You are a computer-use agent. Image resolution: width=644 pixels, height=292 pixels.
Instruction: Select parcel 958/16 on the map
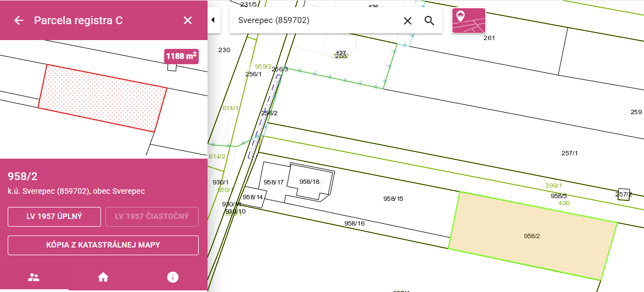pyautogui.click(x=355, y=223)
